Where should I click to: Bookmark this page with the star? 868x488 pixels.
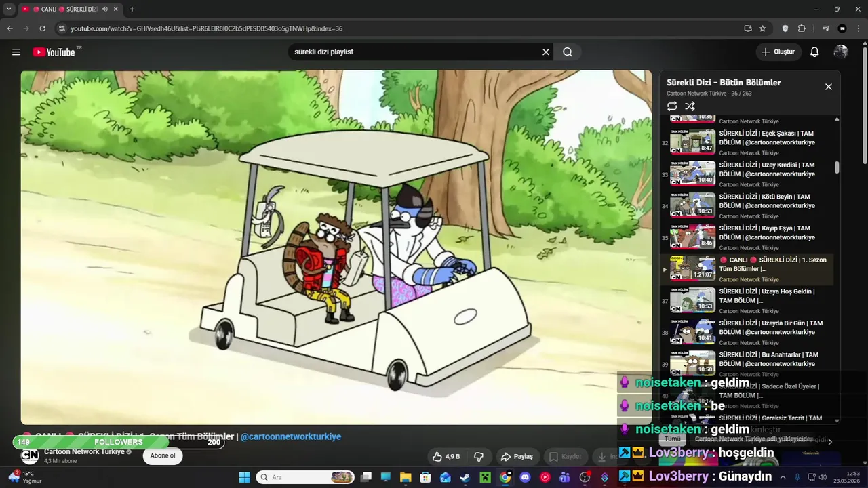click(x=763, y=28)
